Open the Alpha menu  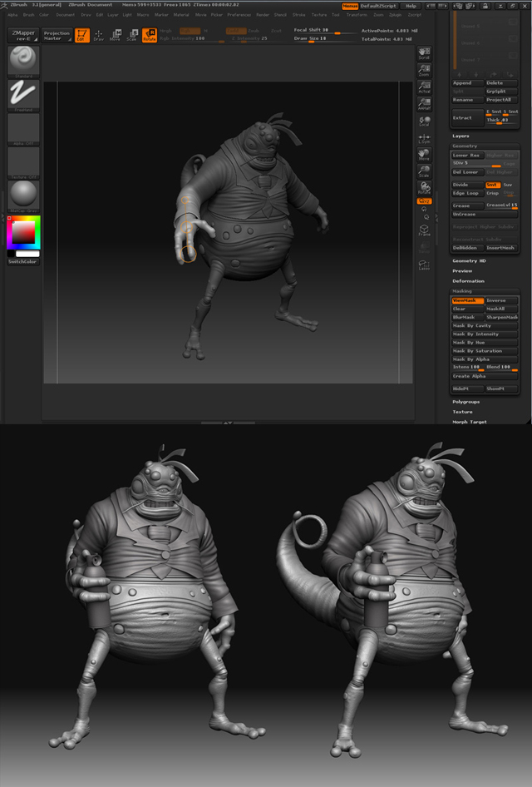[x=12, y=15]
